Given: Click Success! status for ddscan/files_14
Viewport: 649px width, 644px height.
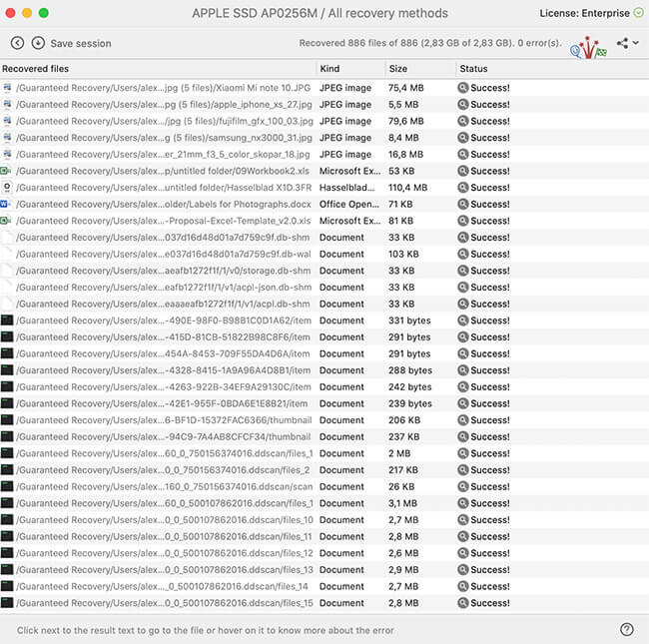Looking at the screenshot, I should 490,586.
